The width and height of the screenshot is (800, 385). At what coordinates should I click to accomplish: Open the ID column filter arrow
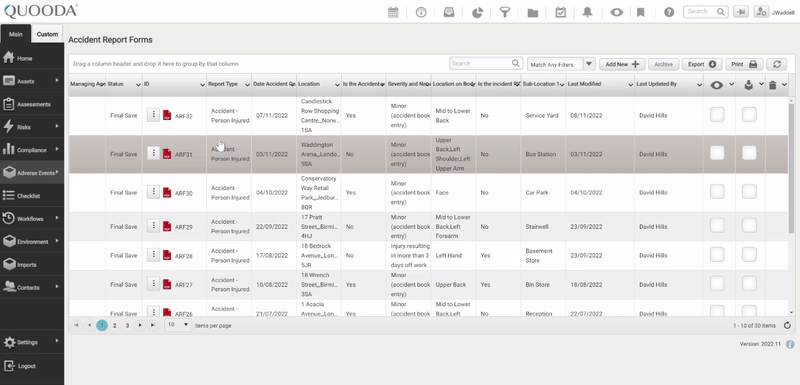[x=202, y=85]
